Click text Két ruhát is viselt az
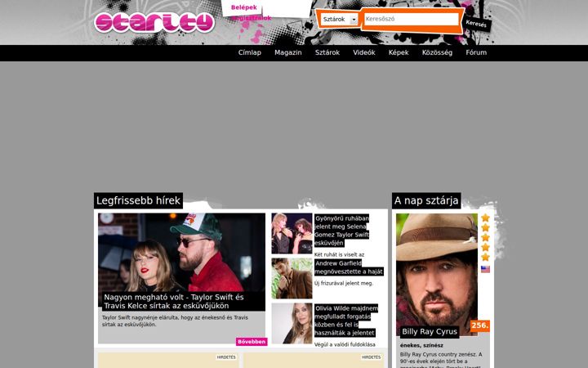This screenshot has width=588, height=368. click(x=339, y=254)
